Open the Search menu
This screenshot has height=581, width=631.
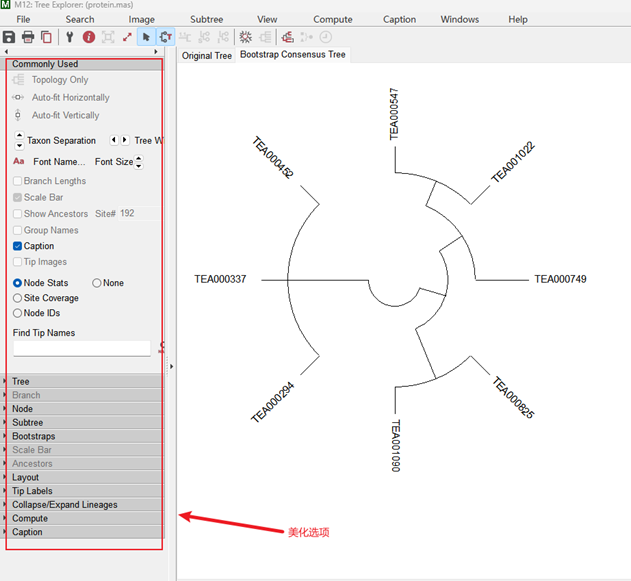tap(80, 19)
